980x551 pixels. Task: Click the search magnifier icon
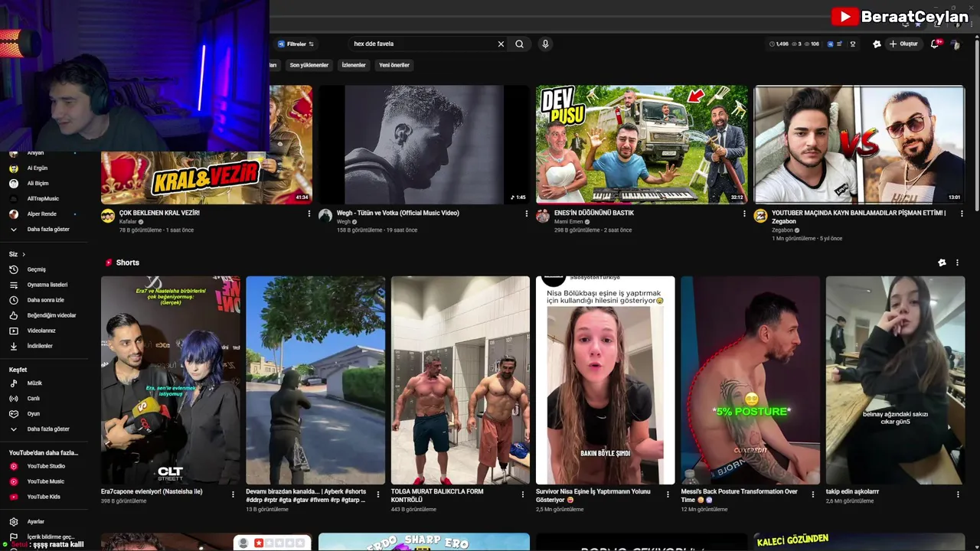click(519, 44)
